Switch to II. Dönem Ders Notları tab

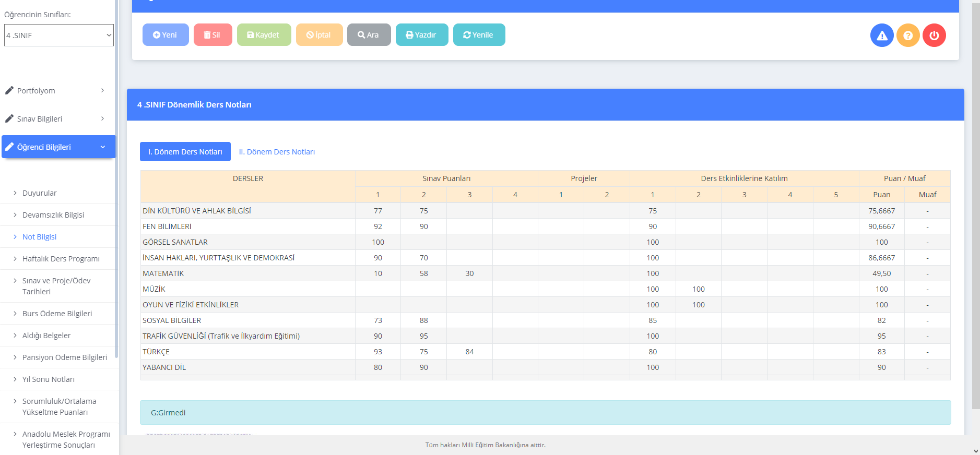coord(277,152)
